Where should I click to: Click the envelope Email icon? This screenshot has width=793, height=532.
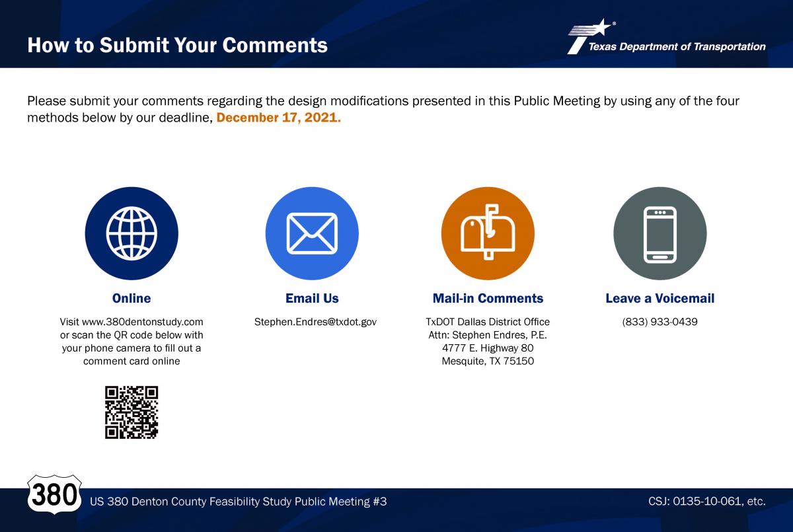pyautogui.click(x=312, y=233)
